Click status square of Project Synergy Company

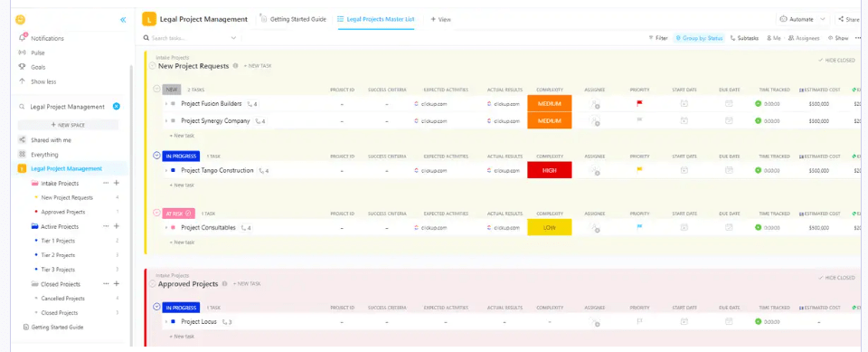coord(173,120)
